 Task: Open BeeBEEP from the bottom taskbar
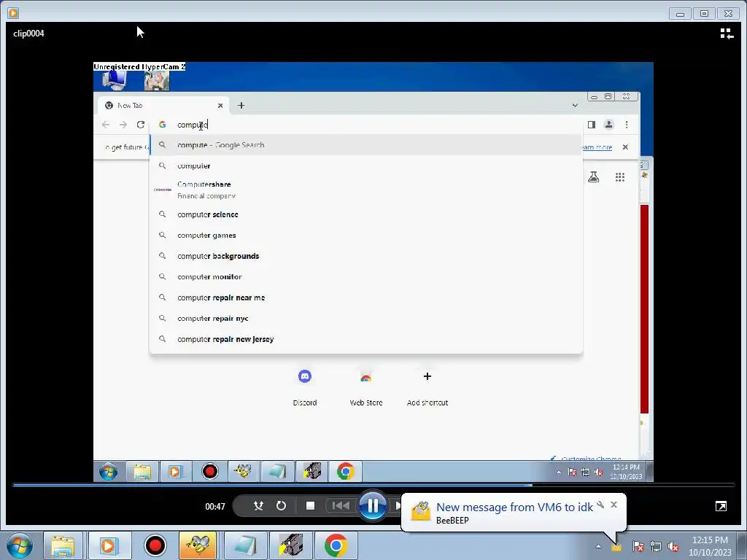click(198, 545)
